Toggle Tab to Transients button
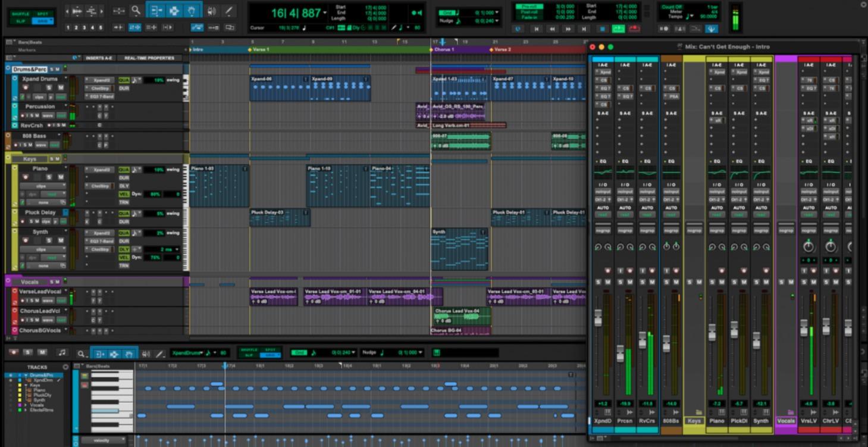 point(119,27)
